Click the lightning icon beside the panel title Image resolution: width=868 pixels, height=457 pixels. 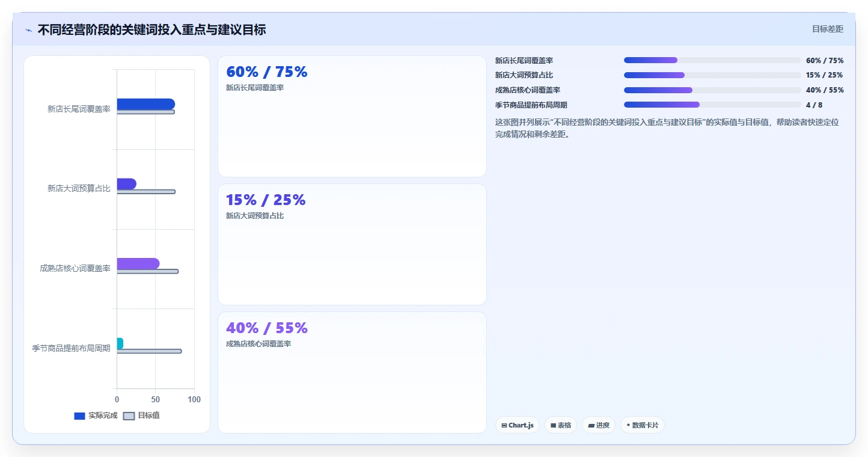(28, 30)
